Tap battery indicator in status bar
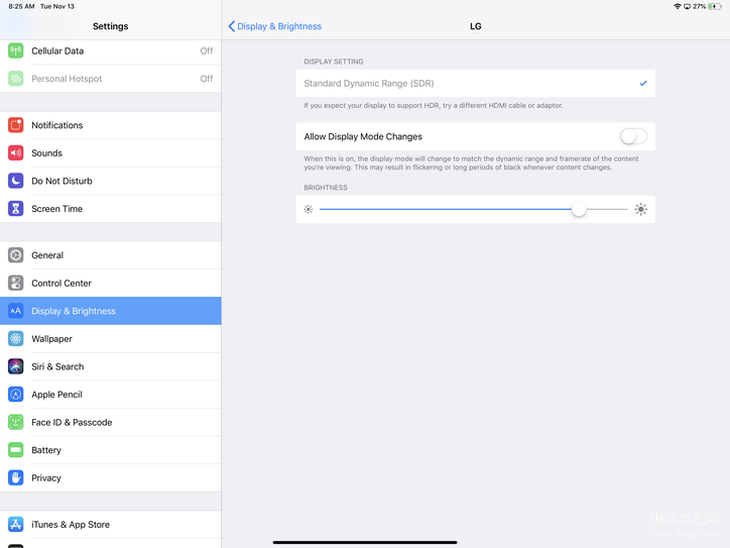Viewport: 730px width, 548px height. point(715,6)
